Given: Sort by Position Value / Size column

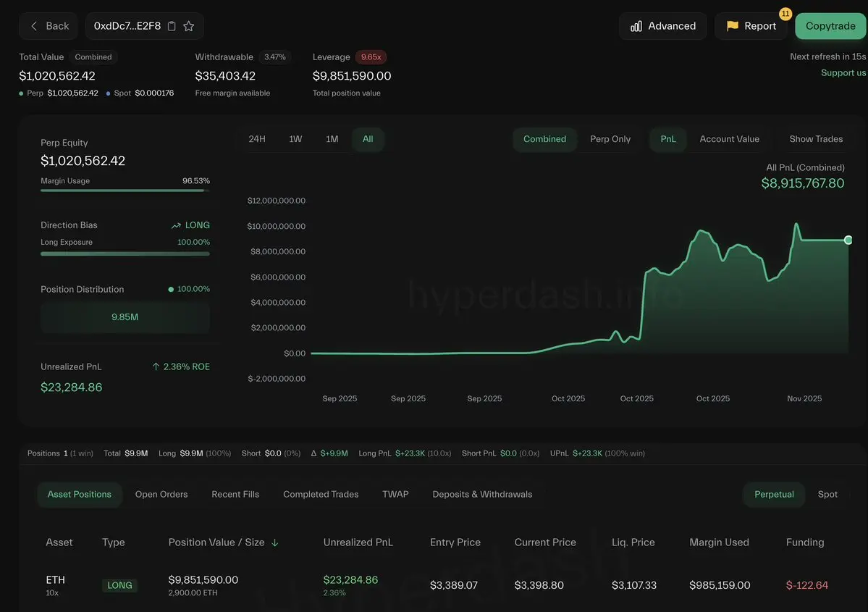Looking at the screenshot, I should pos(216,542).
